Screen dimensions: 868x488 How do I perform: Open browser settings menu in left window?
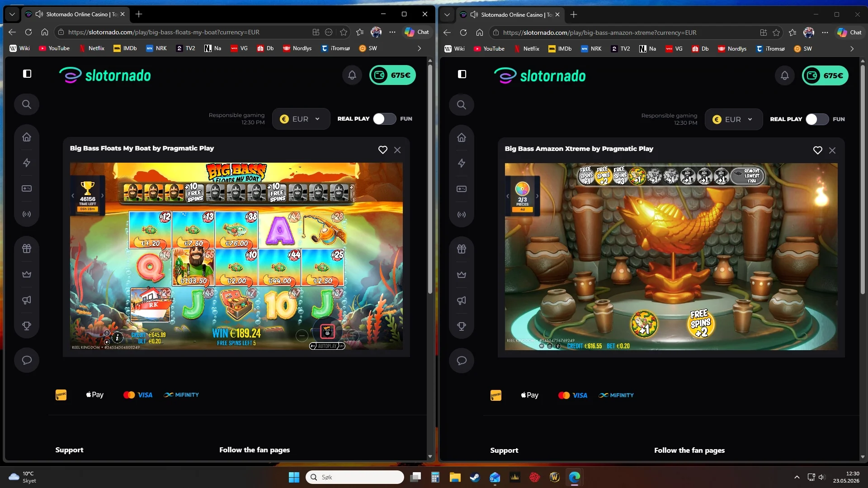pyautogui.click(x=392, y=32)
